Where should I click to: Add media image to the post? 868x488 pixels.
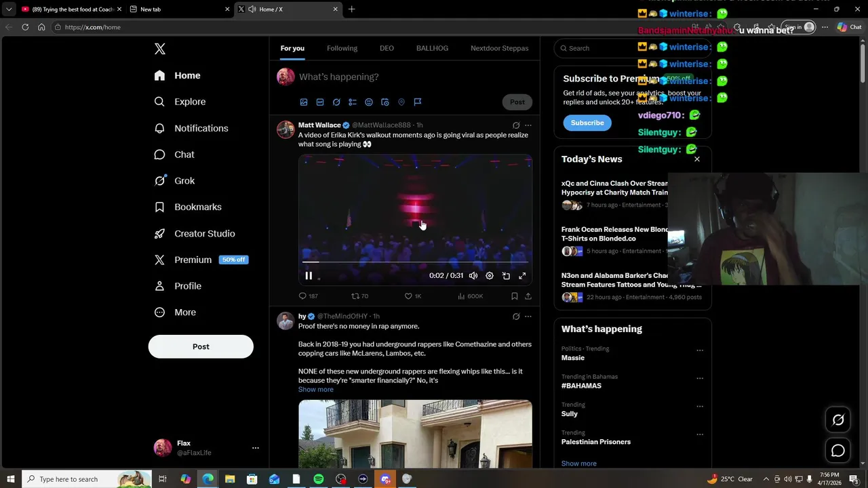pos(304,102)
